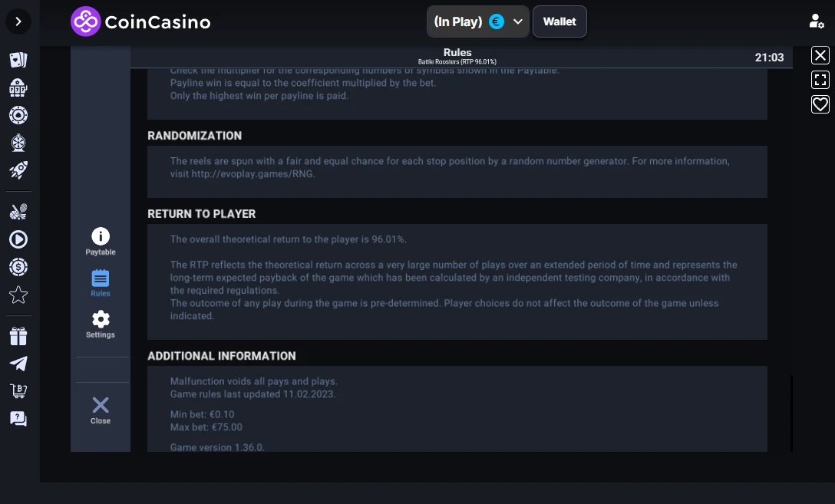Viewport: 835px width, 504px height.
Task: Click the CoinCasino logo
Action: point(140,21)
